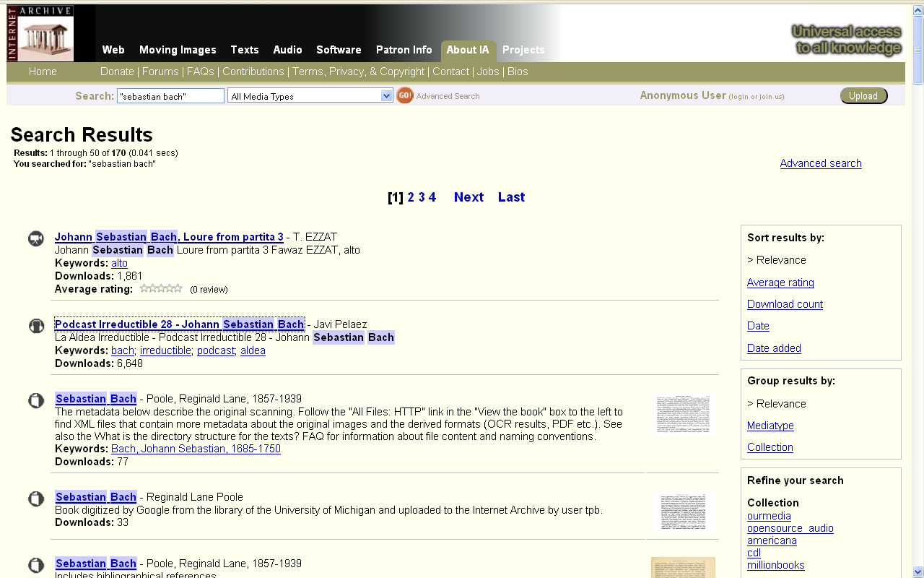Click the alto keyword link
Image resolution: width=924 pixels, height=578 pixels.
(x=119, y=263)
